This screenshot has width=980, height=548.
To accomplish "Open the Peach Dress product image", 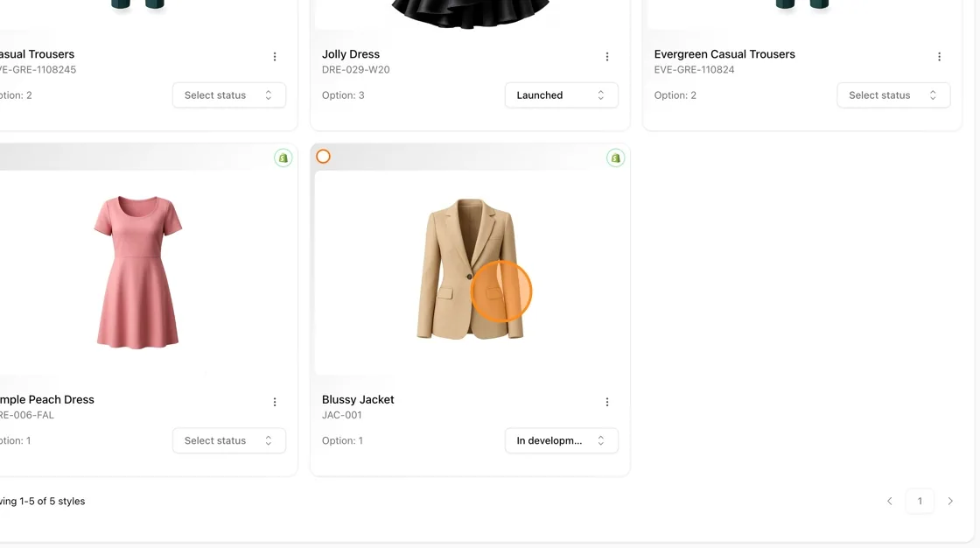I will [x=138, y=271].
